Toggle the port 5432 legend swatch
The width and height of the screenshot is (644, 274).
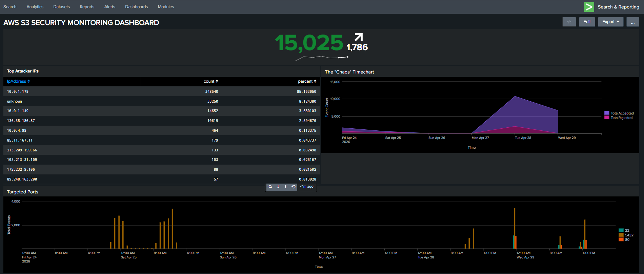click(x=621, y=235)
